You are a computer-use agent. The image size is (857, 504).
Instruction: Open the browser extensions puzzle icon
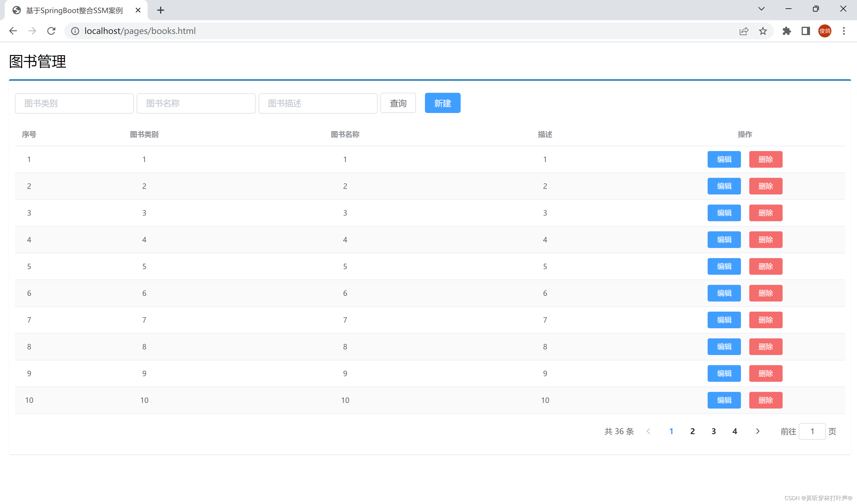tap(786, 31)
